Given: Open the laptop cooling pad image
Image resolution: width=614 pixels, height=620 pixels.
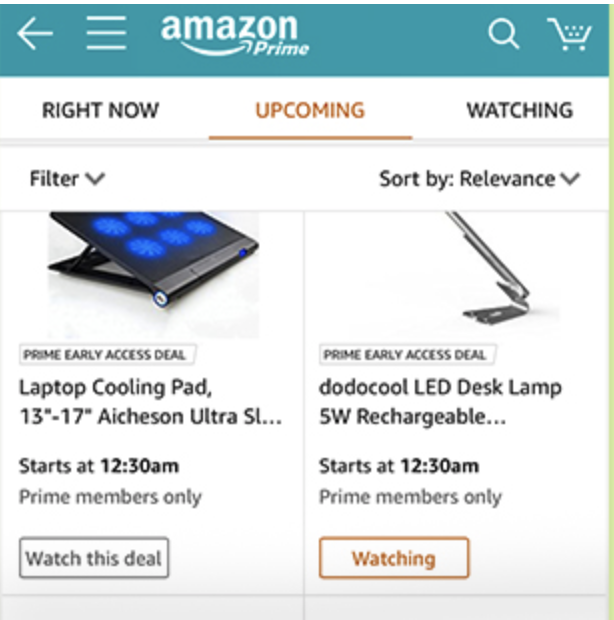Looking at the screenshot, I should pos(153,275).
